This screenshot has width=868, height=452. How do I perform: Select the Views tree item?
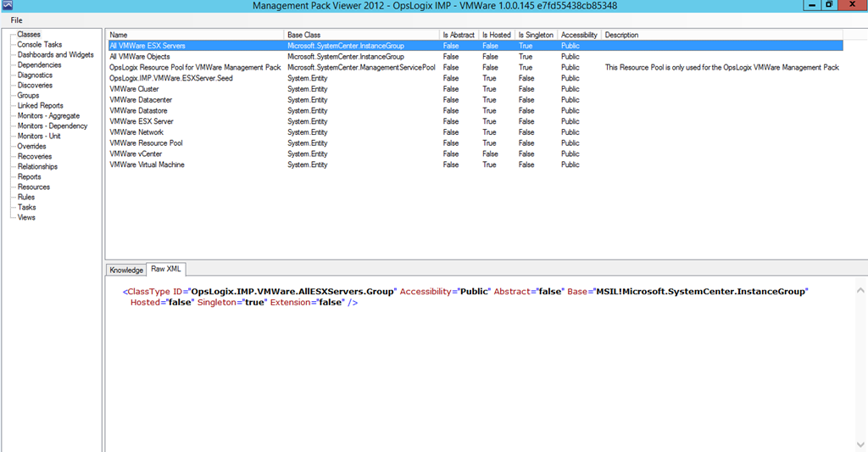pyautogui.click(x=26, y=218)
